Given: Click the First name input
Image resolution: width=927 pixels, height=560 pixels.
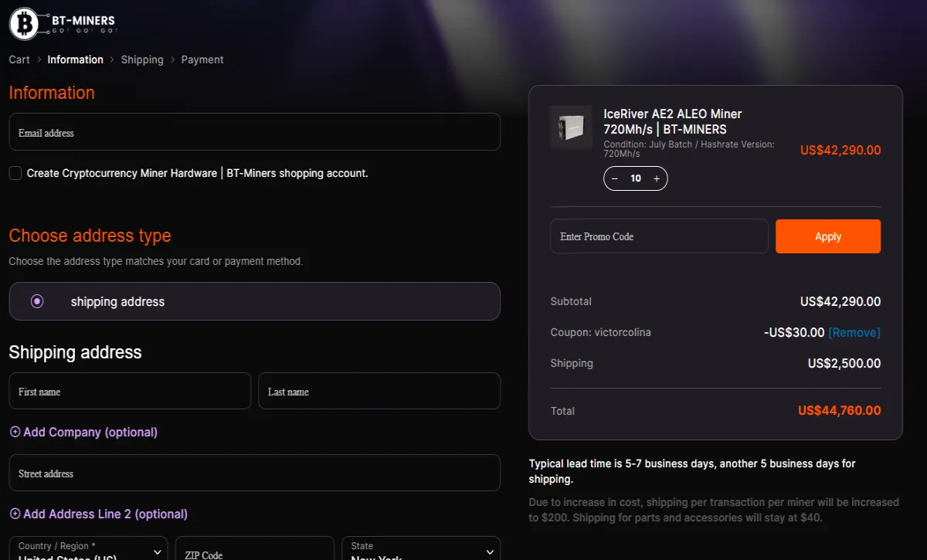Looking at the screenshot, I should point(130,392).
